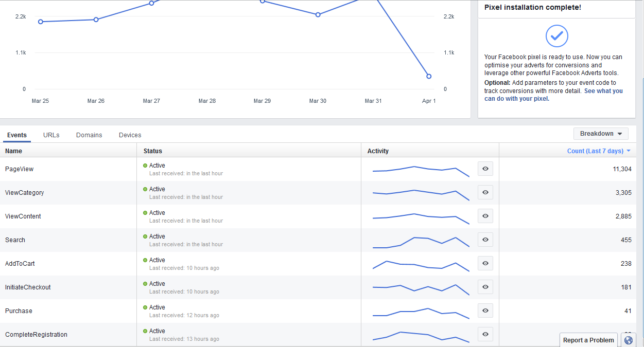Click the eye icon for PageView event
This screenshot has width=644, height=347.
tap(485, 169)
